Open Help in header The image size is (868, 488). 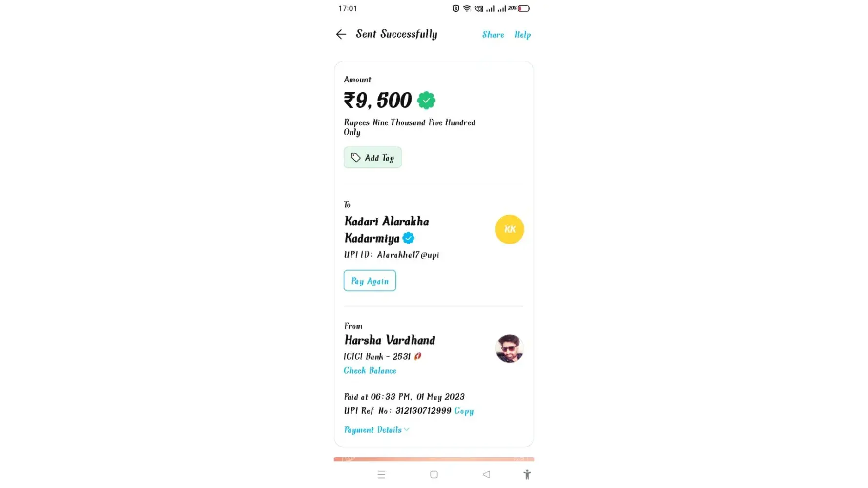pyautogui.click(x=522, y=35)
